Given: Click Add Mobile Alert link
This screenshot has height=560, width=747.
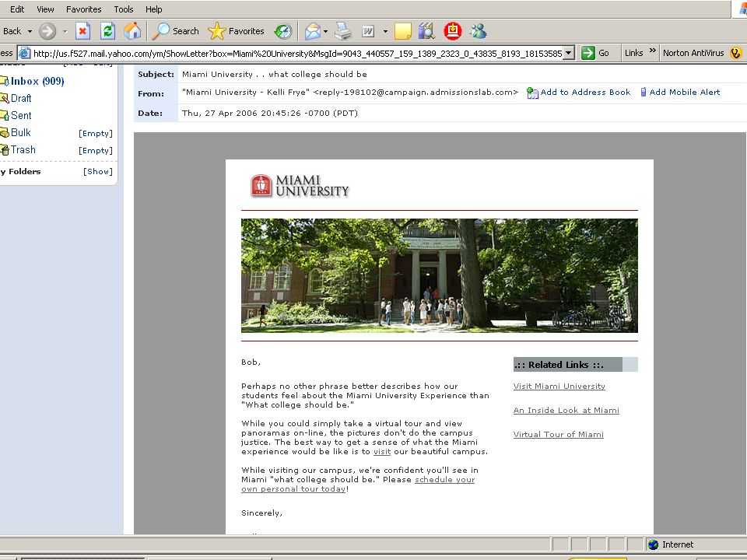Looking at the screenshot, I should [685, 93].
